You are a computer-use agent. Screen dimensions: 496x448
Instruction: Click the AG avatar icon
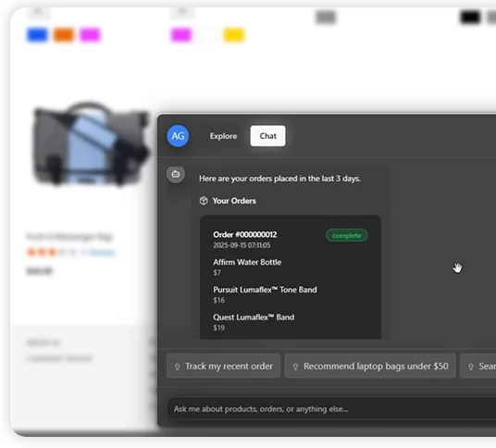click(x=178, y=136)
